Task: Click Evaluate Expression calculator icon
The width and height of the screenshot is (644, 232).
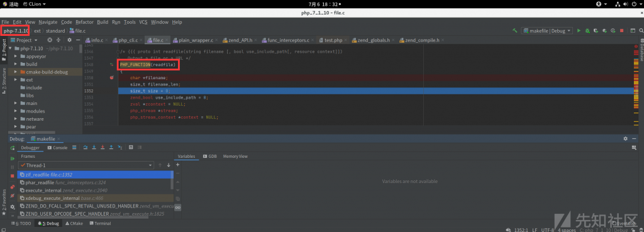Action: pyautogui.click(x=131, y=147)
